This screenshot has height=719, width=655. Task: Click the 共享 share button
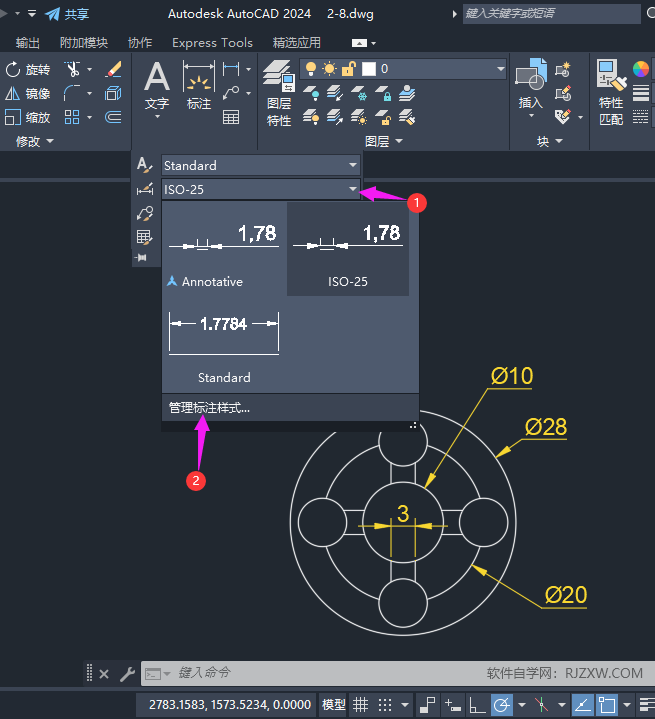pyautogui.click(x=66, y=14)
